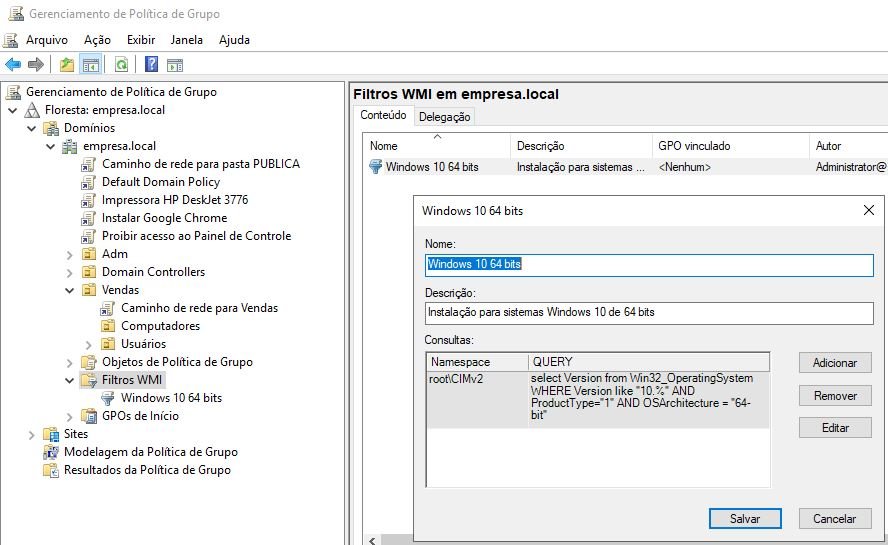Click the Impressora HP DeskJet 3776 GPO icon
Screen dimensions: 888x545
(88, 200)
